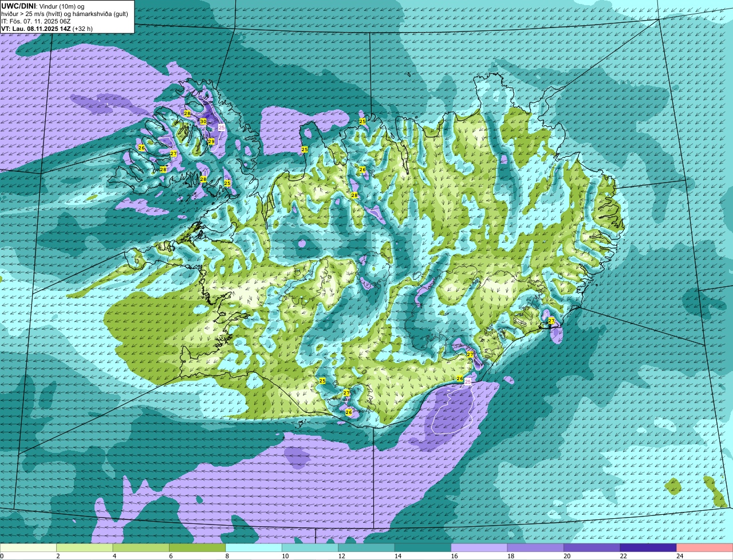
Task: Click the olive green 6–8 m/s scale segment
Action: (198, 547)
